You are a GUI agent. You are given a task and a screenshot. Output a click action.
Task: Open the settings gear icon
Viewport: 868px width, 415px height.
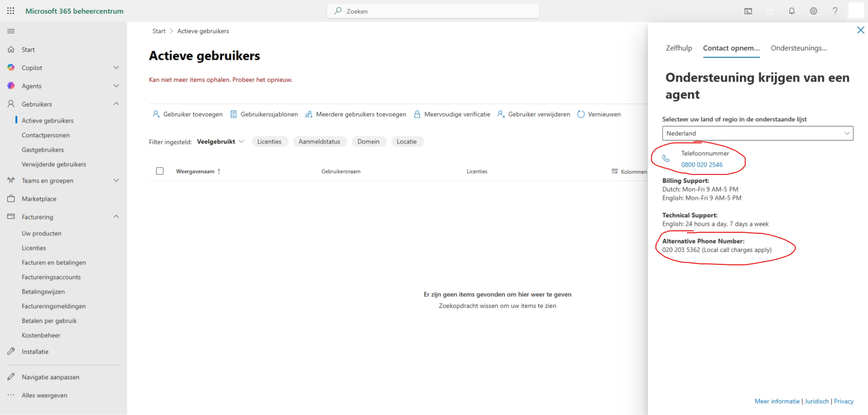[x=814, y=11]
